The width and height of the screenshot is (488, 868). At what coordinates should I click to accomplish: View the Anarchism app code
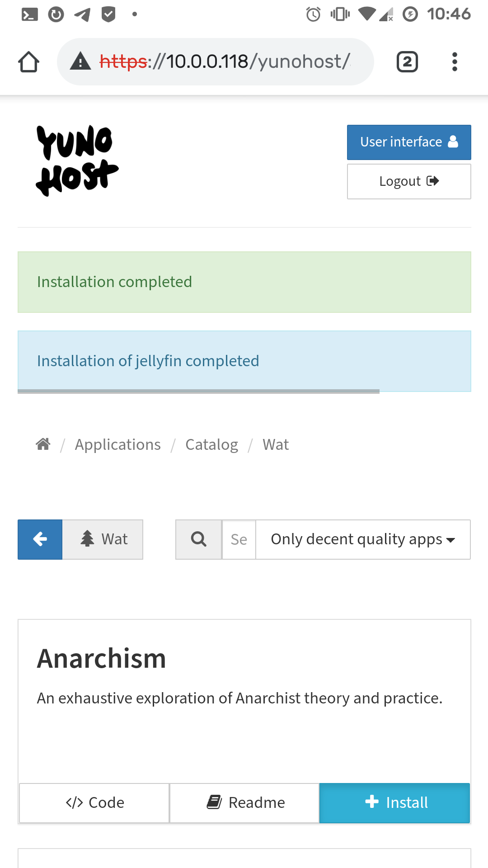(x=94, y=803)
